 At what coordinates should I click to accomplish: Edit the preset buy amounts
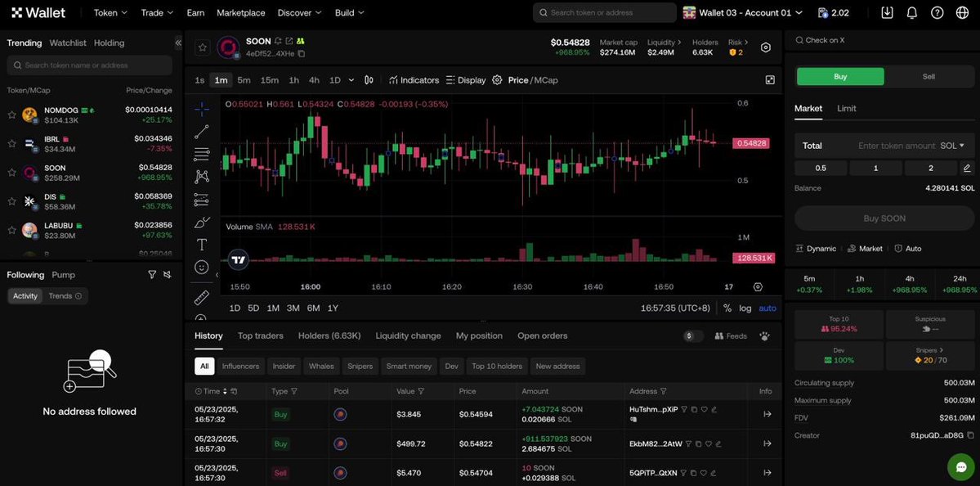[967, 169]
